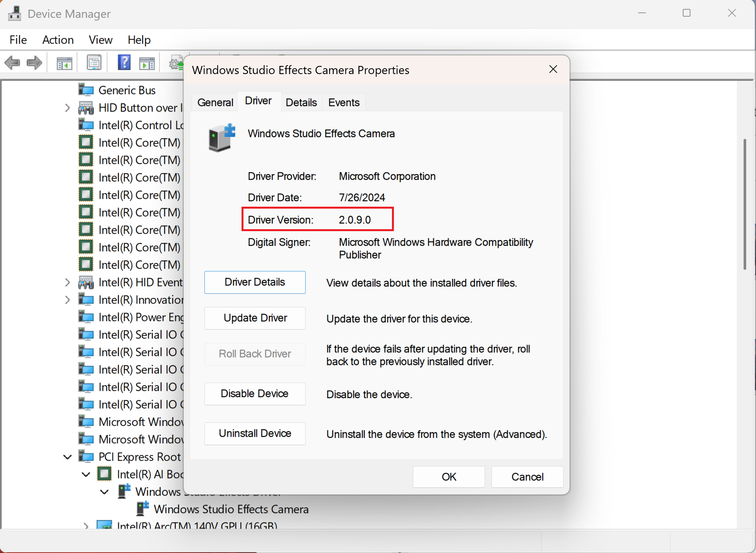Switch to the Details tab
The height and width of the screenshot is (553, 756).
click(x=301, y=102)
